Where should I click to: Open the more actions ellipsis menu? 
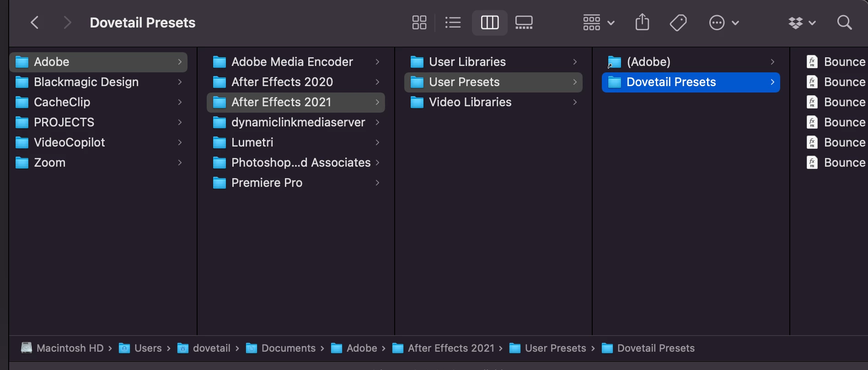(x=724, y=22)
